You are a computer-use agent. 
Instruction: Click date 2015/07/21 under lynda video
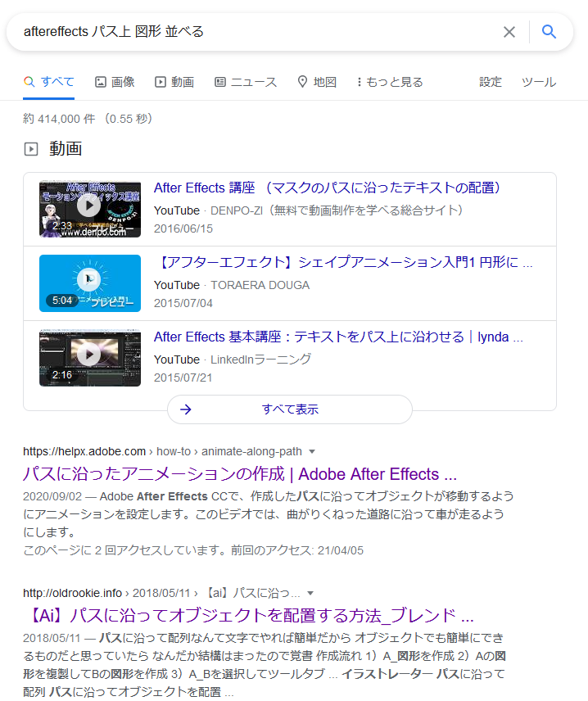[x=183, y=378]
